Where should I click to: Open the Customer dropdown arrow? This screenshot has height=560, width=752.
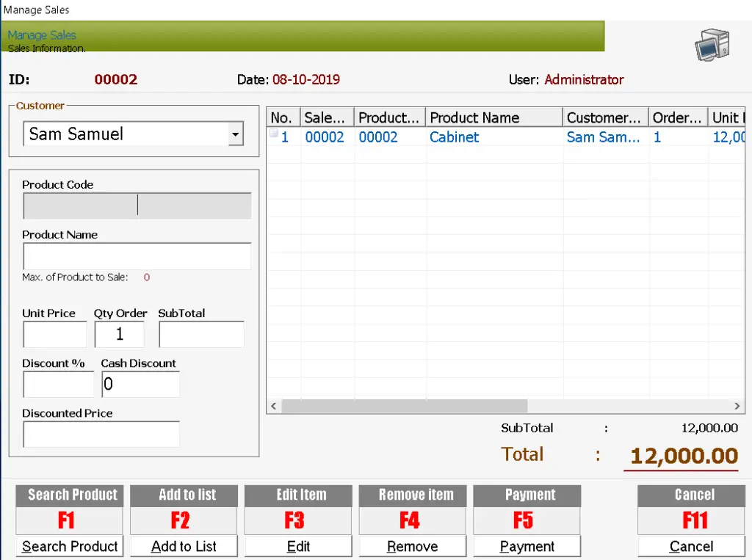coord(235,134)
